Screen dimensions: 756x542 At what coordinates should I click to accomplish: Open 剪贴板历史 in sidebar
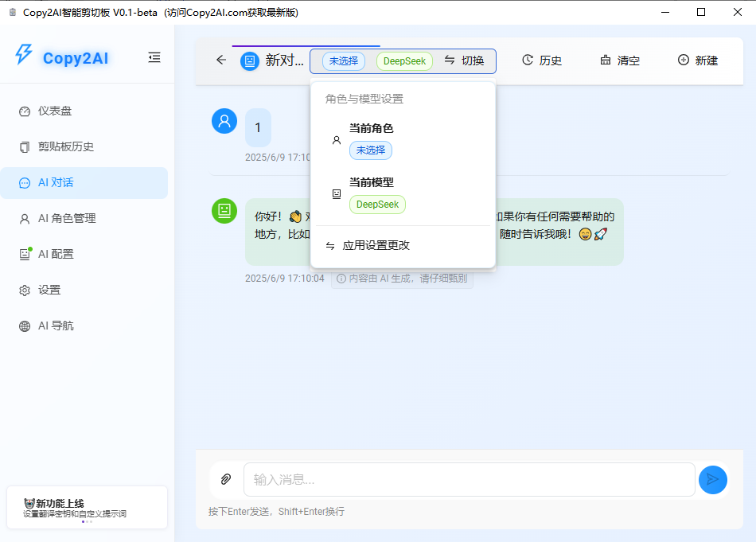[65, 147]
